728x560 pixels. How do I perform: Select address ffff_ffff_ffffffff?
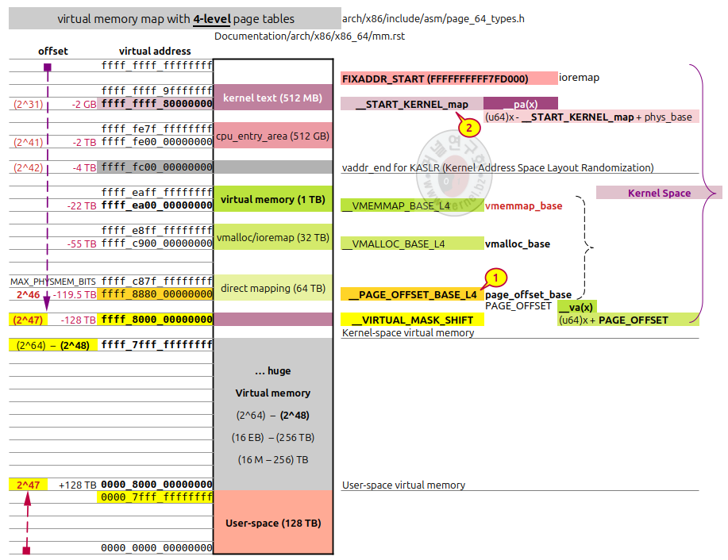pyautogui.click(x=157, y=65)
